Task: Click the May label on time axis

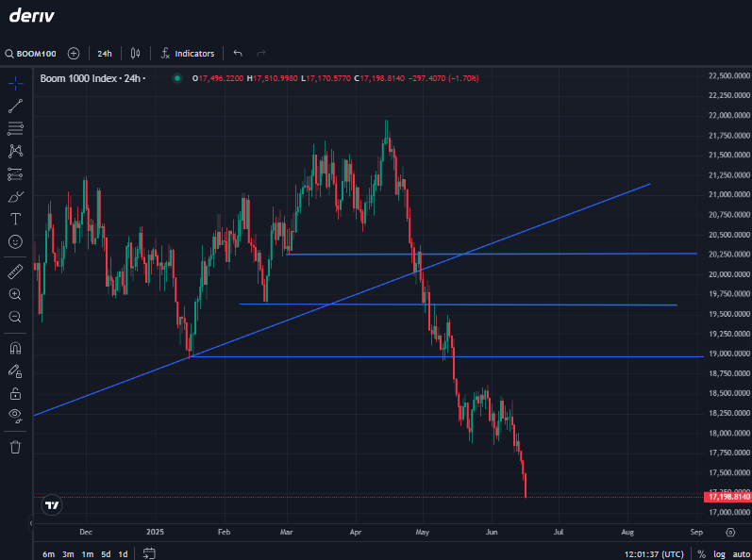Action: click(423, 533)
